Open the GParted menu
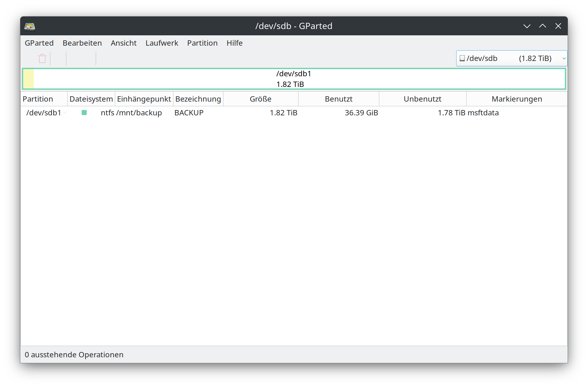Viewport: 588px width, 387px height. click(x=39, y=43)
